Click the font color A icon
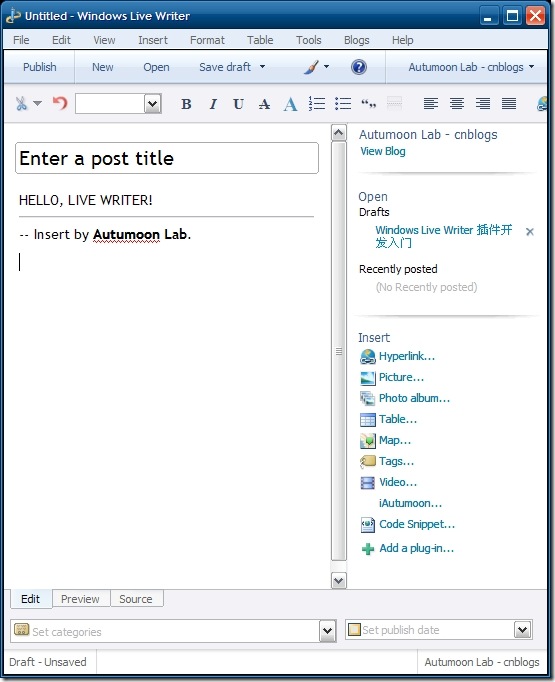 290,104
